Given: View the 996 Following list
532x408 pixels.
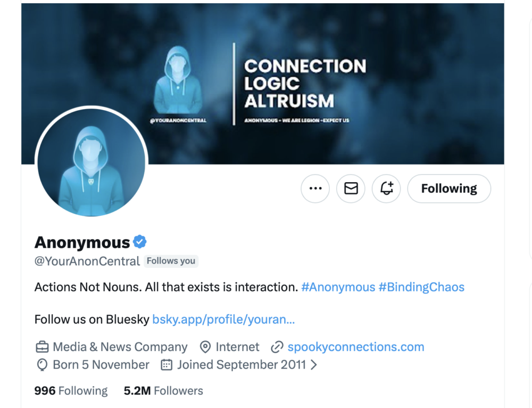Looking at the screenshot, I should pyautogui.click(x=71, y=390).
